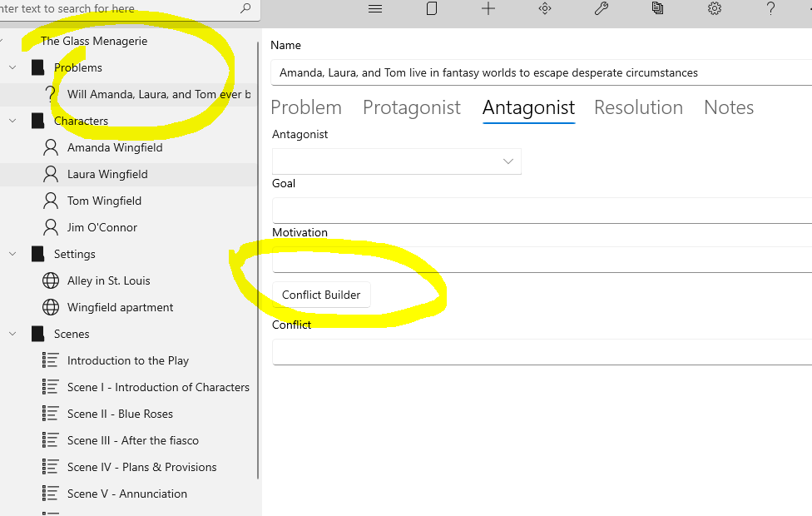Screen dimensions: 812x516
Task: Open Preferences with the gear icon
Action: 714,9
